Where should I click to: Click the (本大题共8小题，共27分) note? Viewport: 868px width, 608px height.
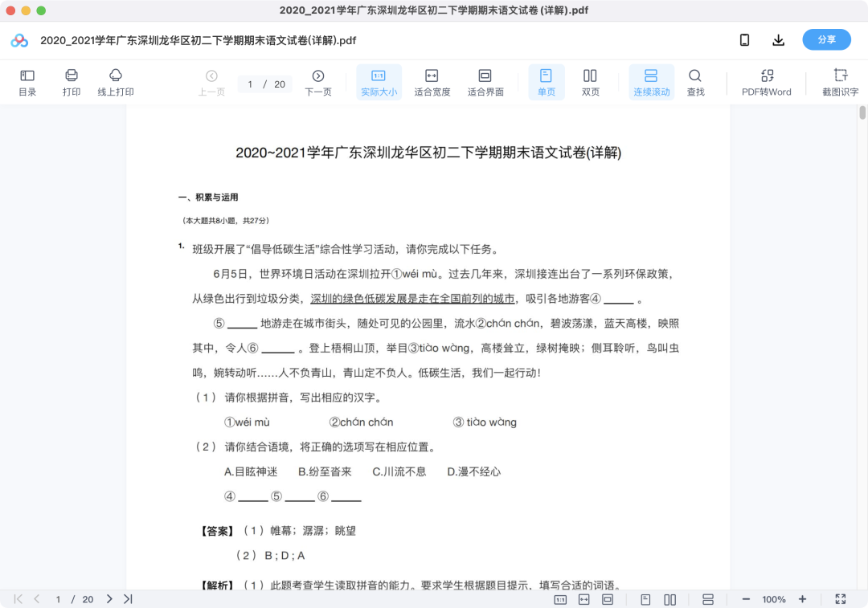(x=225, y=221)
